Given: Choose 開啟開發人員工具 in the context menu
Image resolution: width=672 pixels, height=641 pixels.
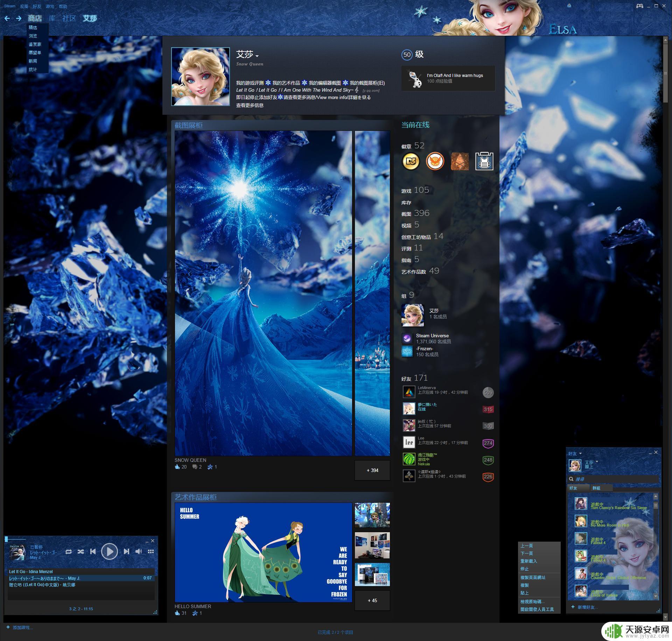Looking at the screenshot, I should 537,609.
